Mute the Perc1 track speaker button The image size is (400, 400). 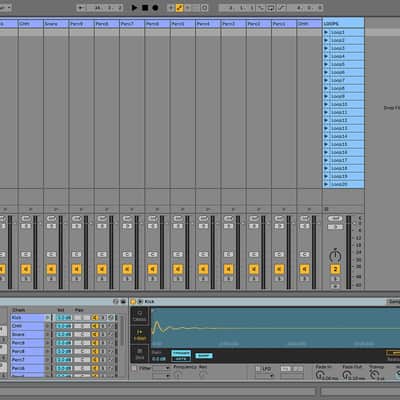(279, 269)
